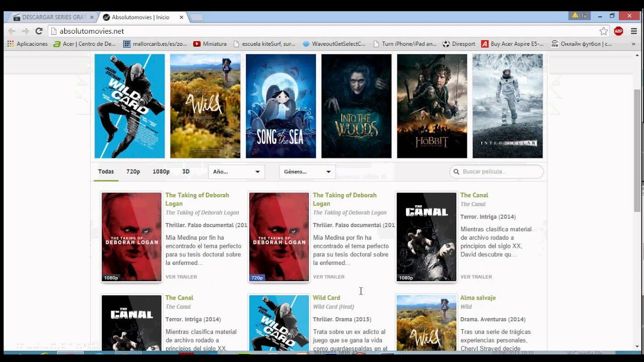Open a new tab button
The height and width of the screenshot is (362, 644).
[197, 17]
